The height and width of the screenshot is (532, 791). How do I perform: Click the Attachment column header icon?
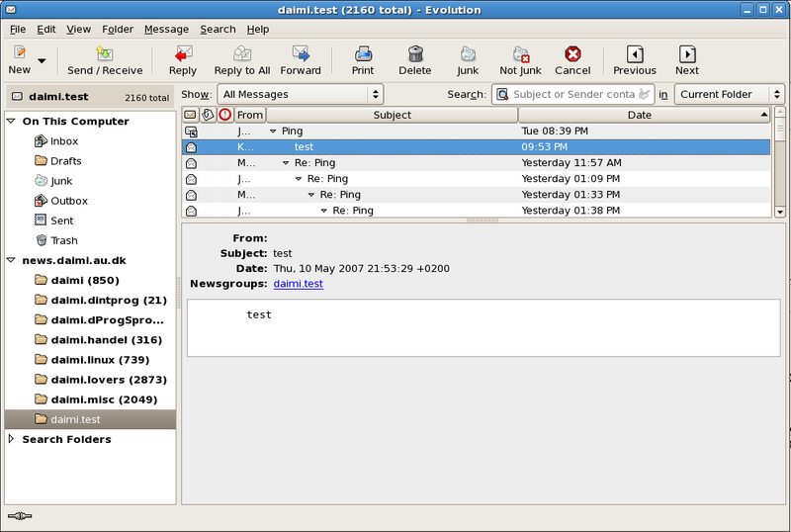pyautogui.click(x=208, y=115)
